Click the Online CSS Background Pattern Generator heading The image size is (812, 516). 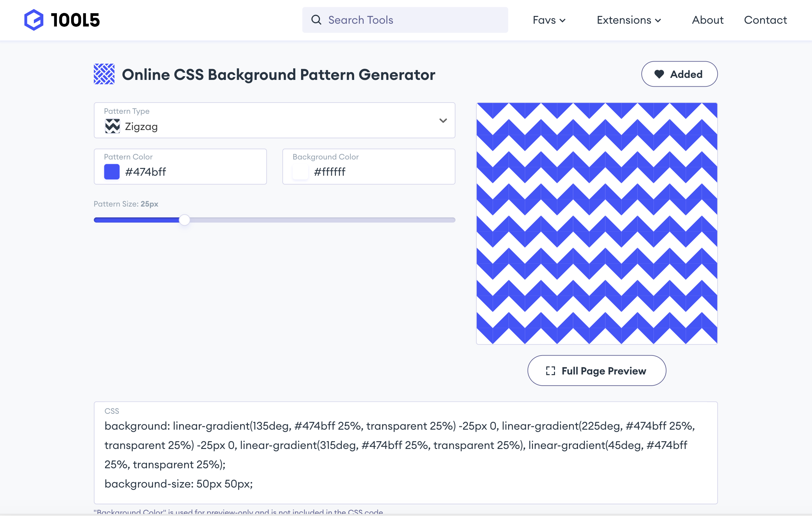tap(278, 74)
